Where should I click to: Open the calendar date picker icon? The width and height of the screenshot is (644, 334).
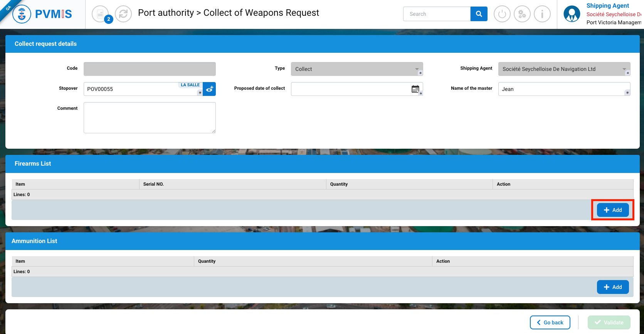(415, 89)
